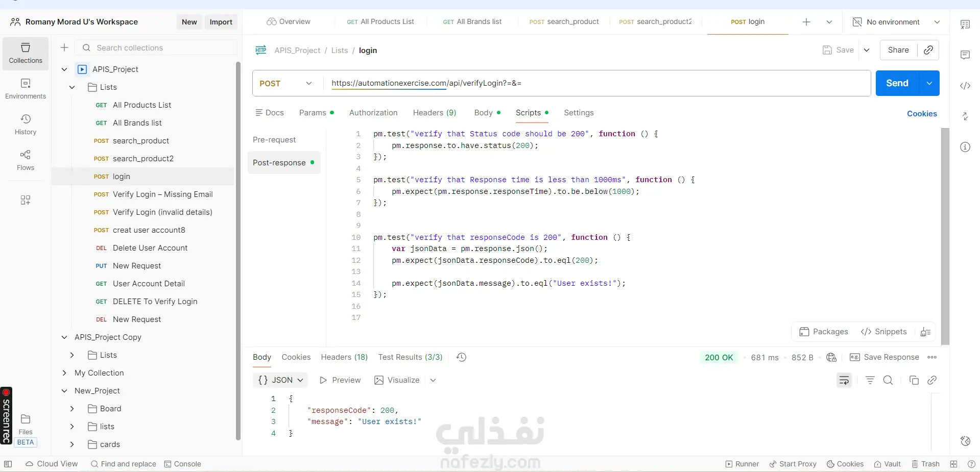
Task: Open the GET All Brands list tab
Action: (472, 22)
